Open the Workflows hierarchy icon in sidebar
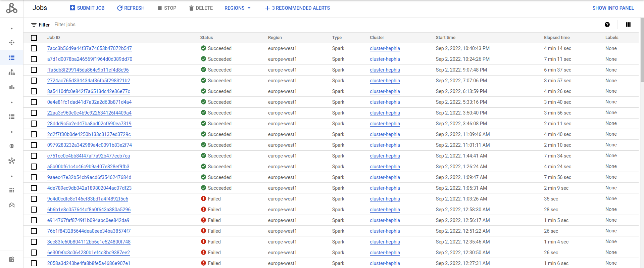644x268 pixels. pos(12,72)
